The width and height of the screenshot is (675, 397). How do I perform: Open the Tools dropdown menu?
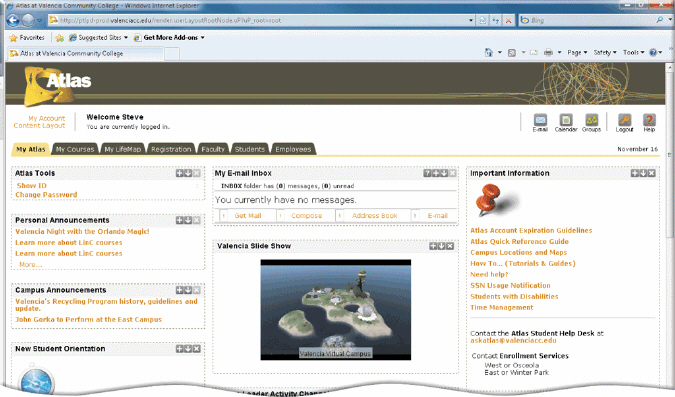coord(634,53)
